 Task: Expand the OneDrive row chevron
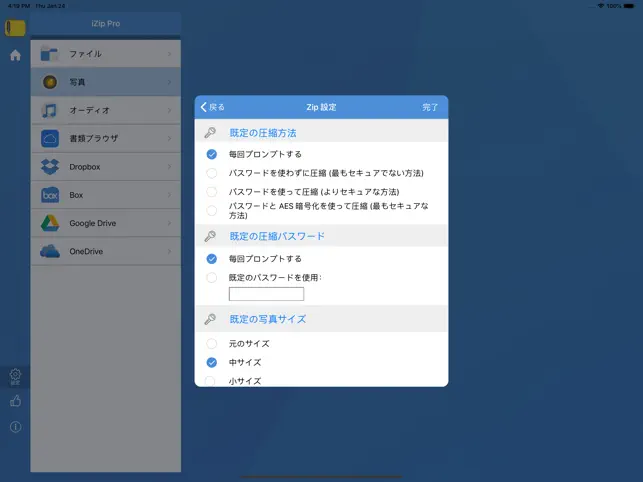pos(169,251)
